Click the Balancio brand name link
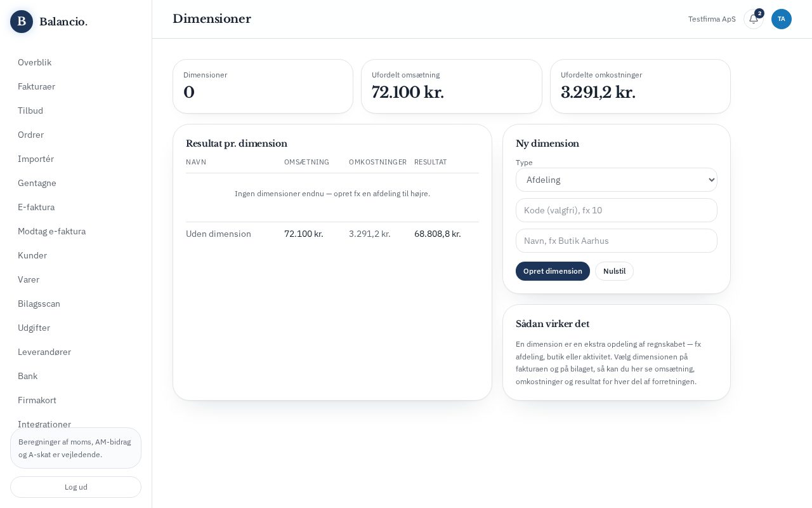The height and width of the screenshot is (508, 812). point(63,22)
